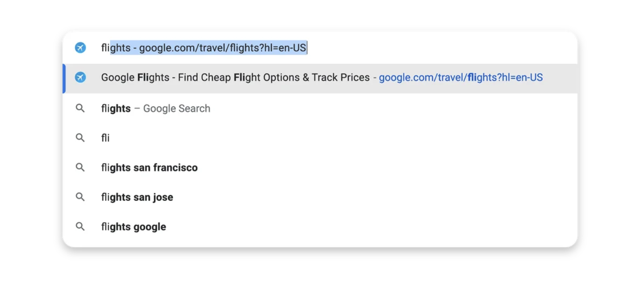Click the blue selection bar left of Google Flights
The height and width of the screenshot is (296, 644).
click(x=64, y=78)
